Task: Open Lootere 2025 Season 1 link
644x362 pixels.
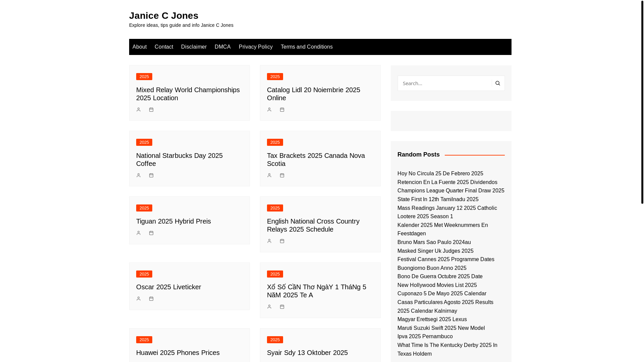Action: (x=425, y=217)
